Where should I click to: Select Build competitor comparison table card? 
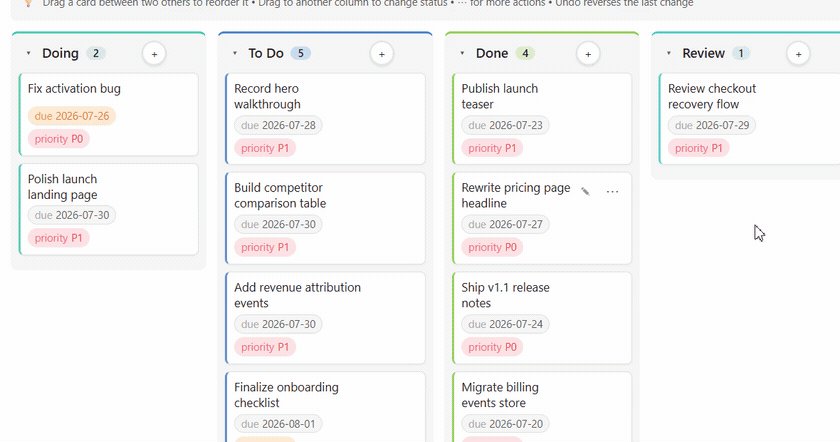(x=325, y=218)
